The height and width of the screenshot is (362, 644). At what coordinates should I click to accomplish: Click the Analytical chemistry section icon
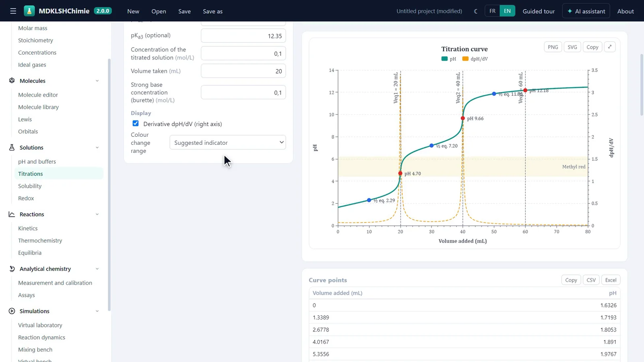pos(12,269)
